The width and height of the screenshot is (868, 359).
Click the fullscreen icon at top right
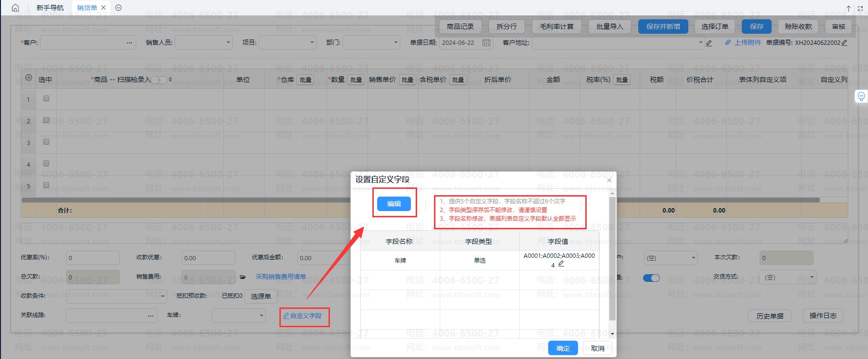(x=860, y=8)
